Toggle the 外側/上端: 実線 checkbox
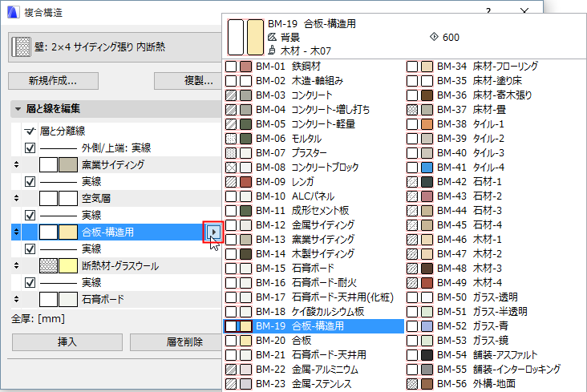The height and width of the screenshot is (392, 587). pyautogui.click(x=30, y=148)
